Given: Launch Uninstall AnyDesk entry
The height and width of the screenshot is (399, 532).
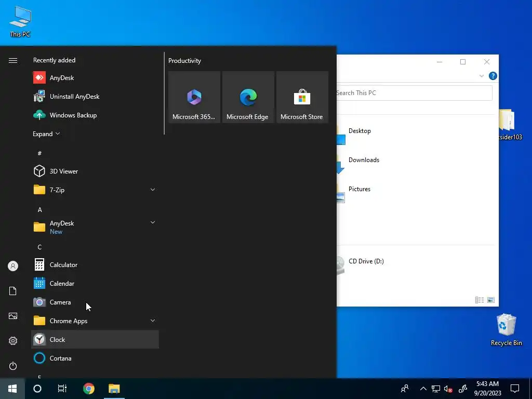Looking at the screenshot, I should coord(95,96).
